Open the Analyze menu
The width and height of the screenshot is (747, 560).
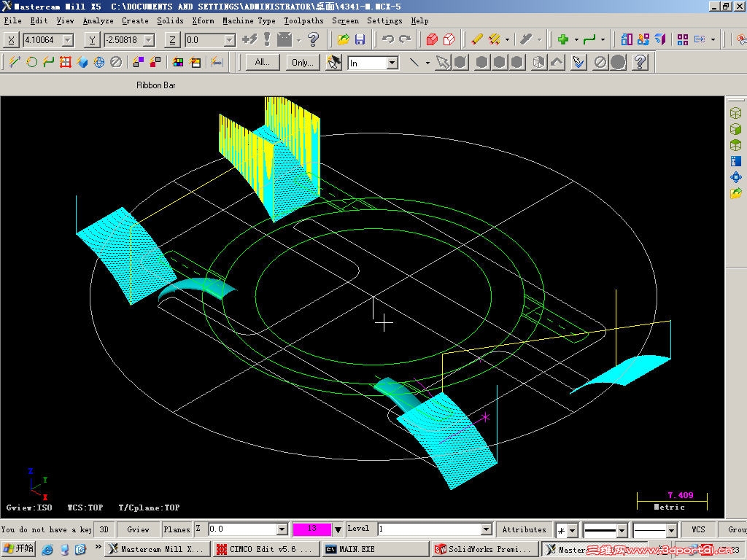click(98, 20)
